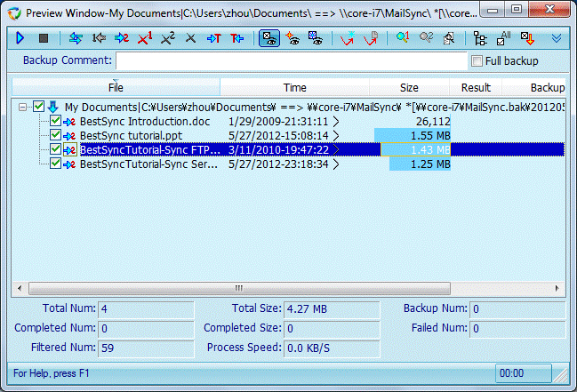Click the Filtered Num 59 field
Screen dimensions: 577x392
pyautogui.click(x=146, y=348)
